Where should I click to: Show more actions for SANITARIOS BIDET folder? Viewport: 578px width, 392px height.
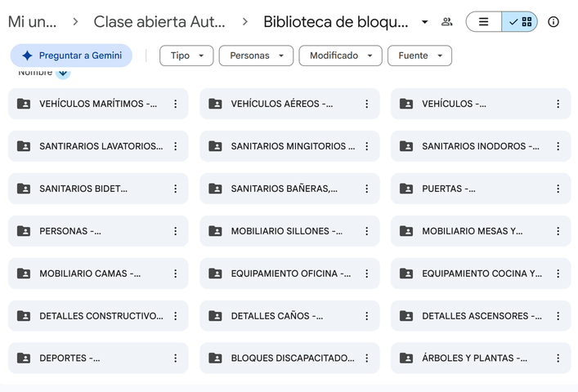coord(176,189)
